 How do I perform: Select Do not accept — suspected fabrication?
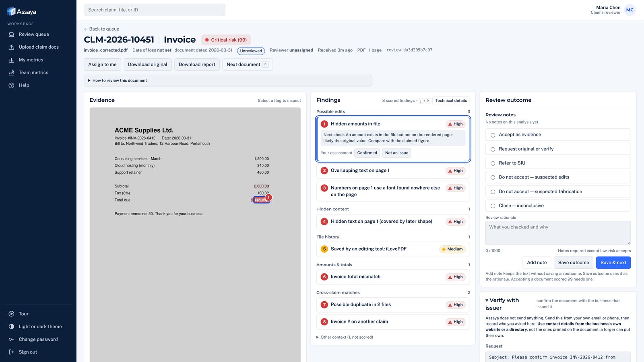click(558, 191)
